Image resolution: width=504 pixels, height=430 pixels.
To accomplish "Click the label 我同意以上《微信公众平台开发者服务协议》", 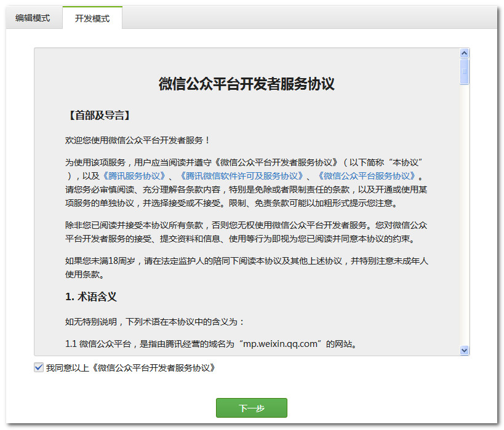I will [x=131, y=368].
